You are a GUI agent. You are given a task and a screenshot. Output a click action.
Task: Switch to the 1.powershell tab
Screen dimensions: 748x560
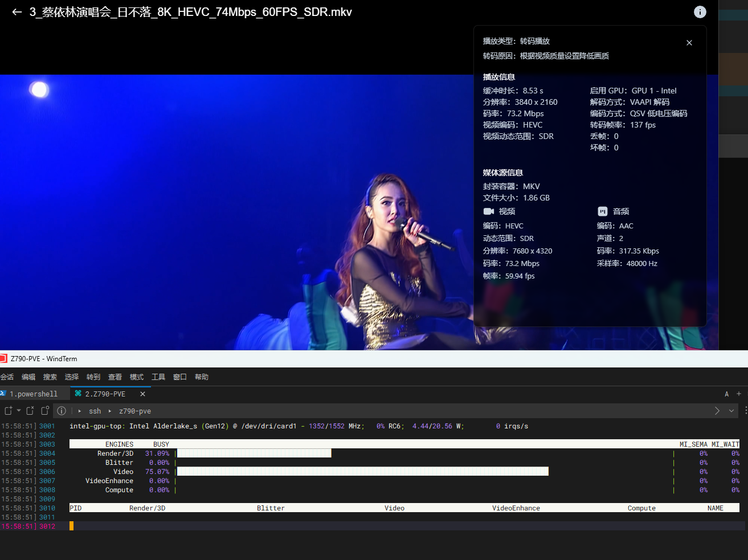click(x=34, y=394)
